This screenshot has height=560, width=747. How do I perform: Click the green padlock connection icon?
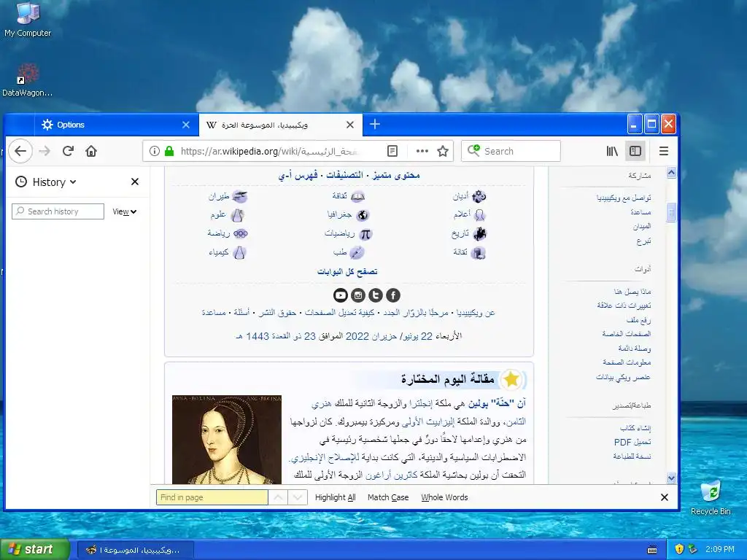pos(169,151)
